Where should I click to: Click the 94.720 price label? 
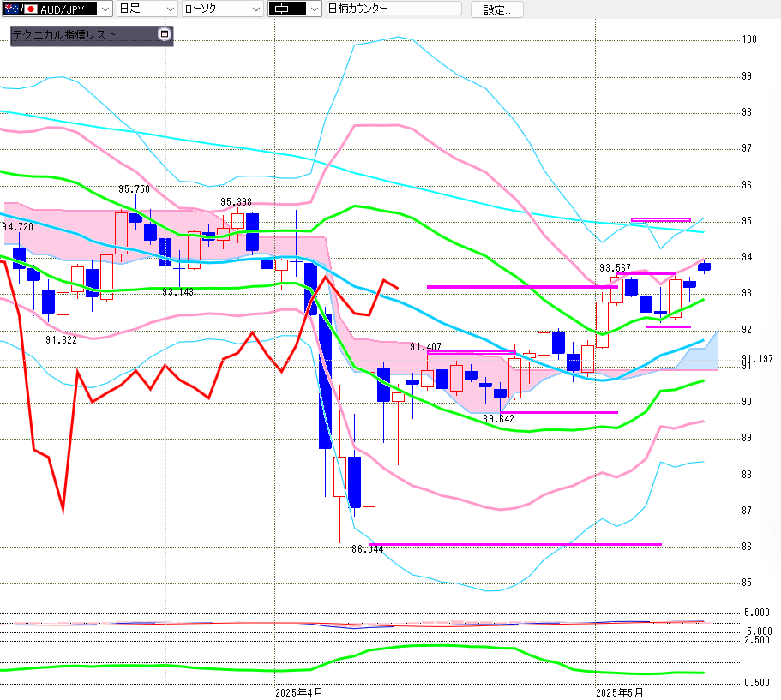pos(18,227)
